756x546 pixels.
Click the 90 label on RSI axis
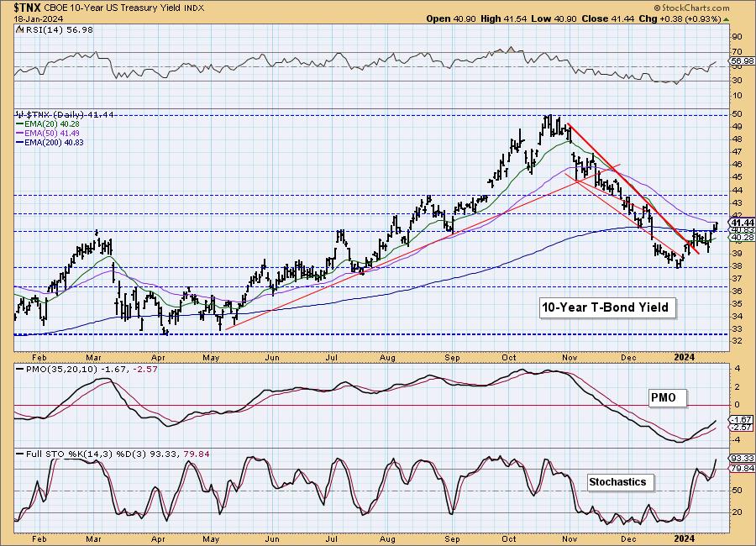[x=738, y=37]
